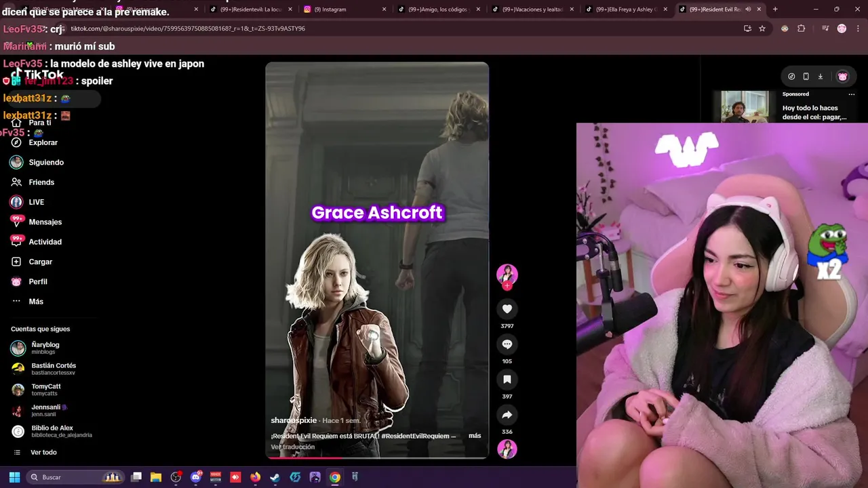
Task: Like the video with the heart
Action: 507,309
